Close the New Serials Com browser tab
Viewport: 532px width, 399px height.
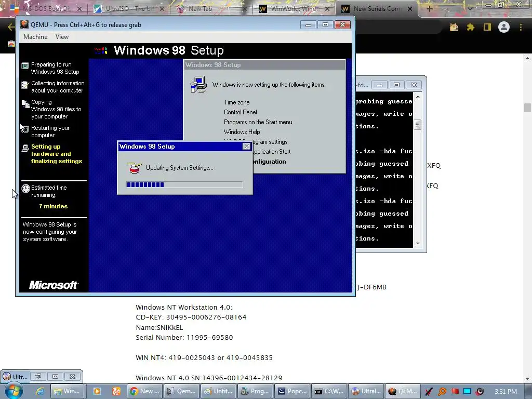[410, 9]
